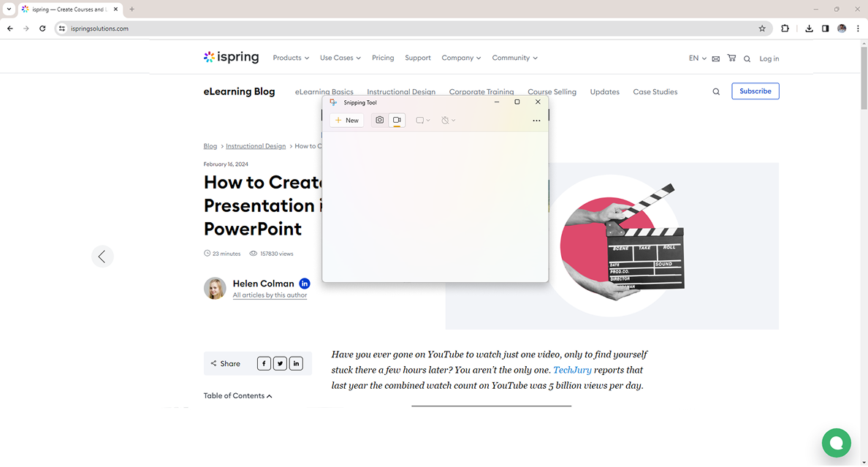The height and width of the screenshot is (467, 868).
Task: Open a new browser tab
Action: pyautogui.click(x=132, y=9)
